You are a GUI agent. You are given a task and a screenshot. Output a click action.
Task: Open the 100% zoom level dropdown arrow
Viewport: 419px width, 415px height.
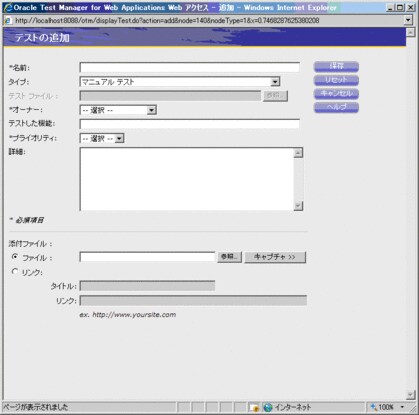(x=402, y=407)
